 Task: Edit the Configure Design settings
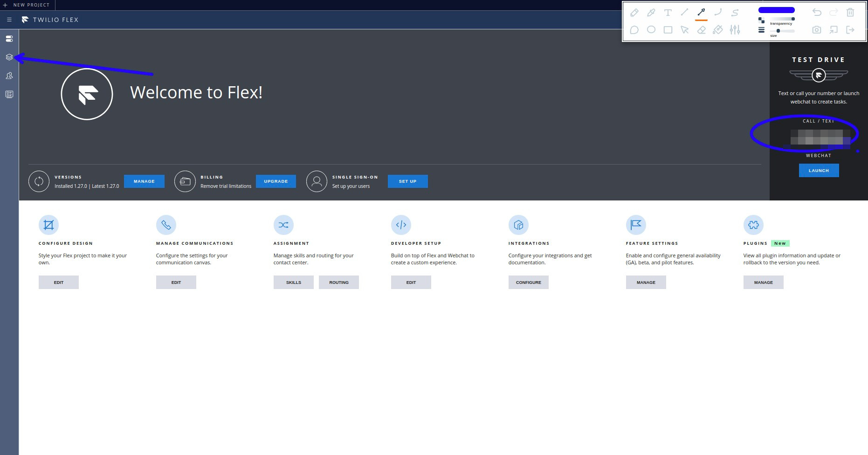[59, 283]
